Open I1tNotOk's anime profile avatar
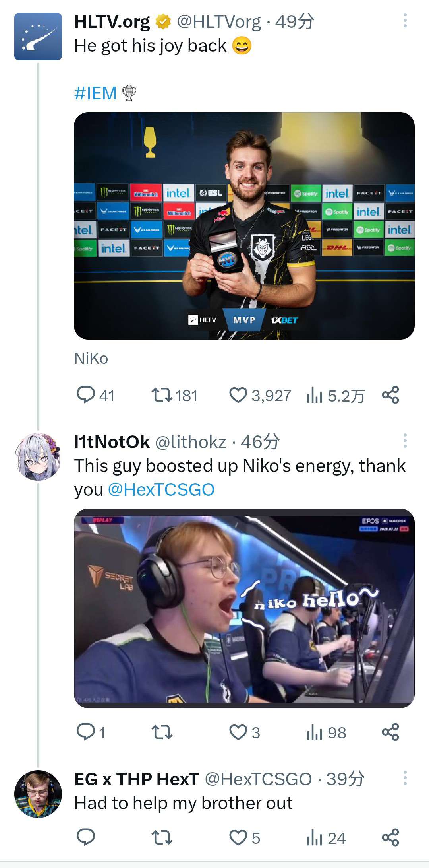The height and width of the screenshot is (868, 429). 38,457
